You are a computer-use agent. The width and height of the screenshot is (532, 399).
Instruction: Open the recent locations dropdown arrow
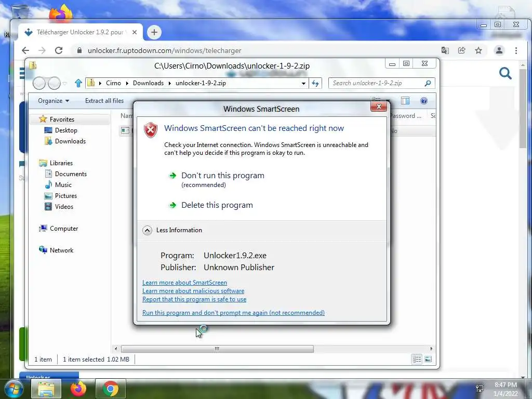pos(65,83)
